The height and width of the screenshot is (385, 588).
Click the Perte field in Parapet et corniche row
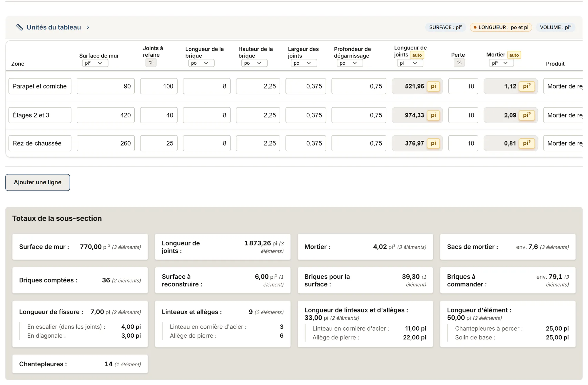[463, 86]
